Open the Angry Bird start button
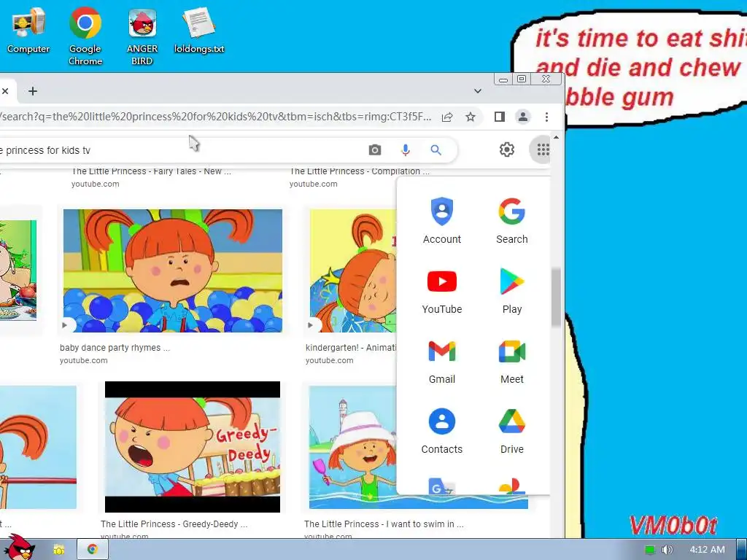 [x=18, y=547]
